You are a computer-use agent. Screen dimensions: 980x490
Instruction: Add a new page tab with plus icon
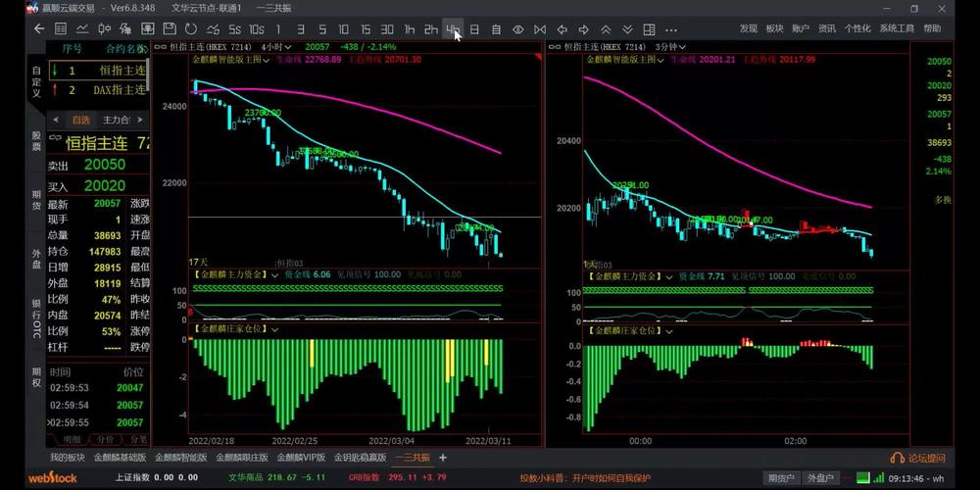click(x=443, y=458)
